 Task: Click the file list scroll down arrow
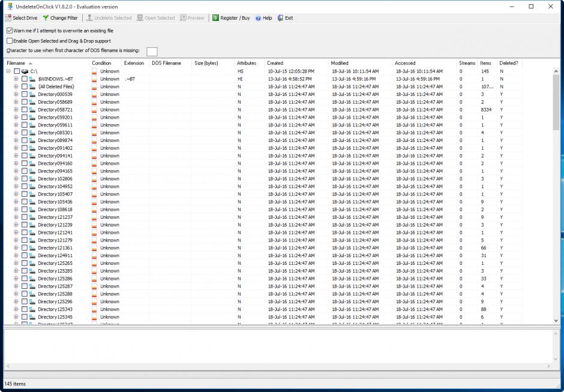coord(556,321)
